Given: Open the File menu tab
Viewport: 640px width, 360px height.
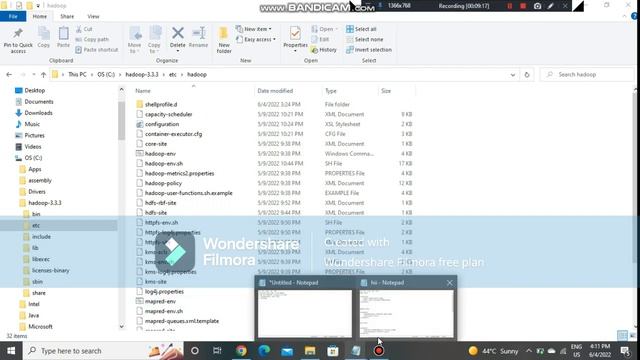Looking at the screenshot, I should 13,16.
